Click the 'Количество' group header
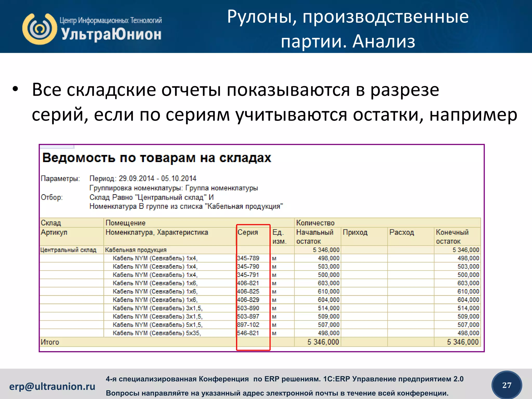This screenshot has height=399, width=532. pyautogui.click(x=315, y=223)
